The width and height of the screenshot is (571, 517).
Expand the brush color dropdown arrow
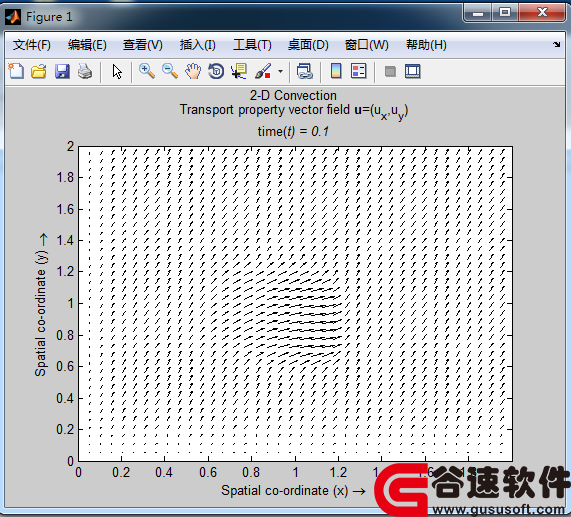click(x=280, y=71)
